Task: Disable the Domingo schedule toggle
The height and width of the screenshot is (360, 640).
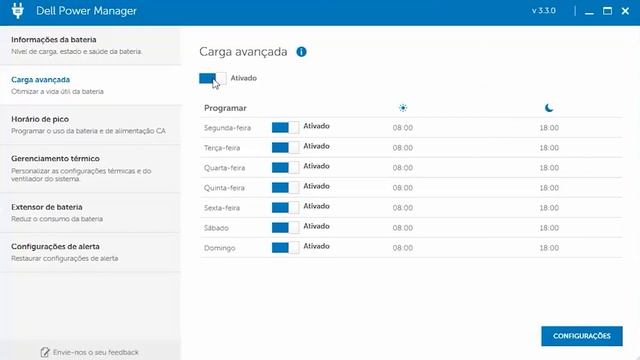Action: pos(285,248)
